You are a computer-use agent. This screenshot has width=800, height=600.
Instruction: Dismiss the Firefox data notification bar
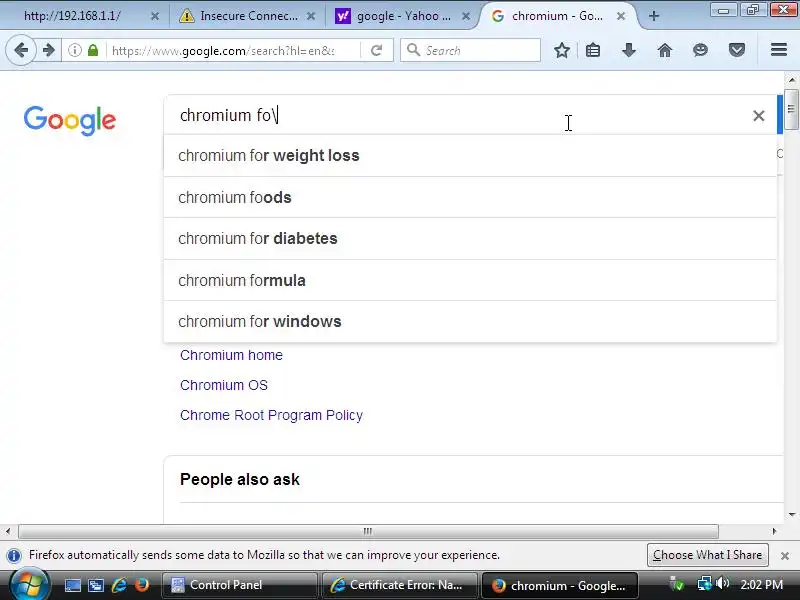click(x=785, y=556)
